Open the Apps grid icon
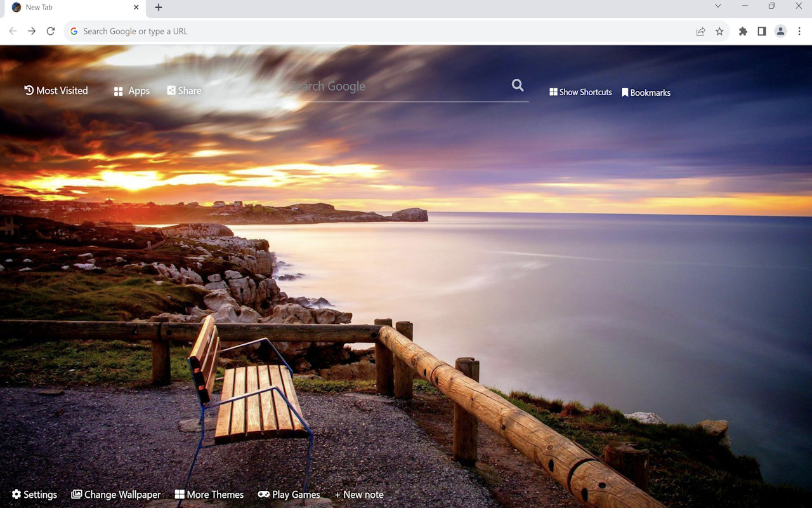 tap(119, 91)
